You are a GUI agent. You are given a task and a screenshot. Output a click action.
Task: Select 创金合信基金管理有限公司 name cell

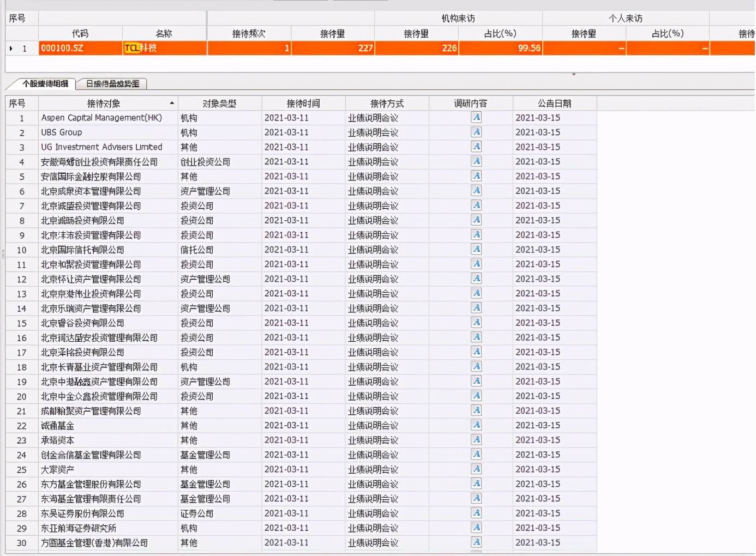[x=108, y=455]
